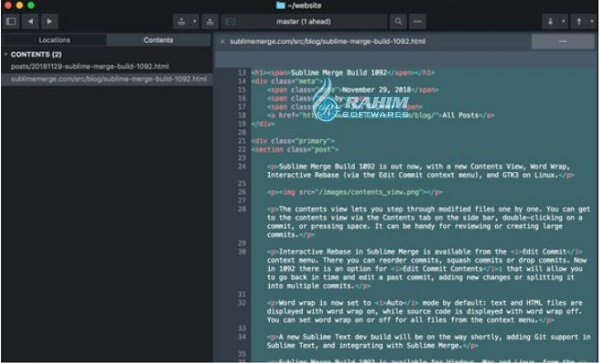Open the toolbar more-options ellipsis
This screenshot has width=600, height=363.
[417, 22]
